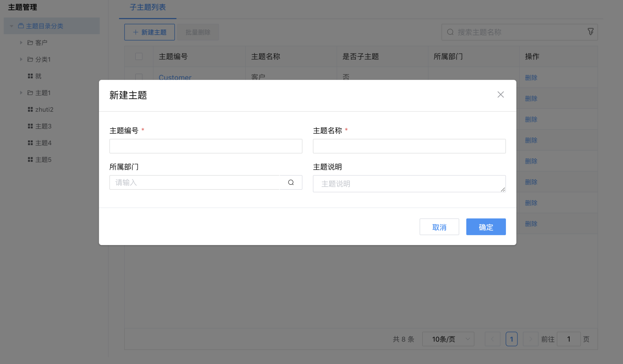Screen dimensions: 623x364
Task: Click the grid icon beside zhuti2
Action: 31,109
